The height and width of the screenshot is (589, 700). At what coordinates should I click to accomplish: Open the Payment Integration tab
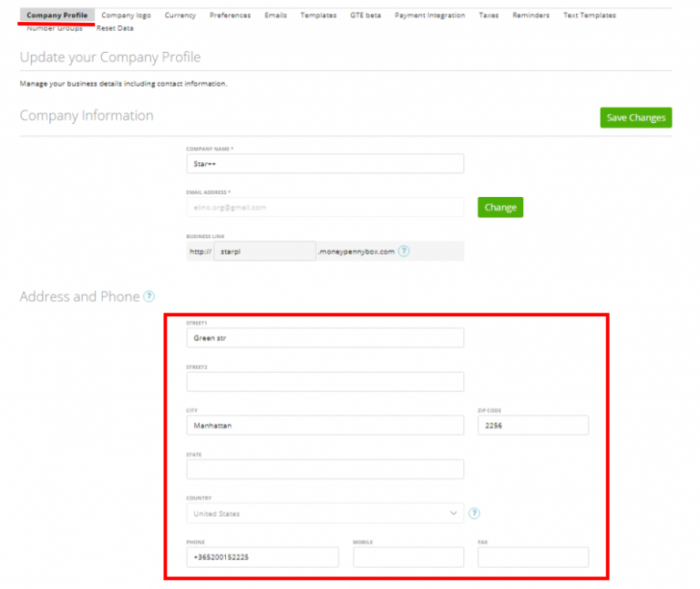click(429, 15)
